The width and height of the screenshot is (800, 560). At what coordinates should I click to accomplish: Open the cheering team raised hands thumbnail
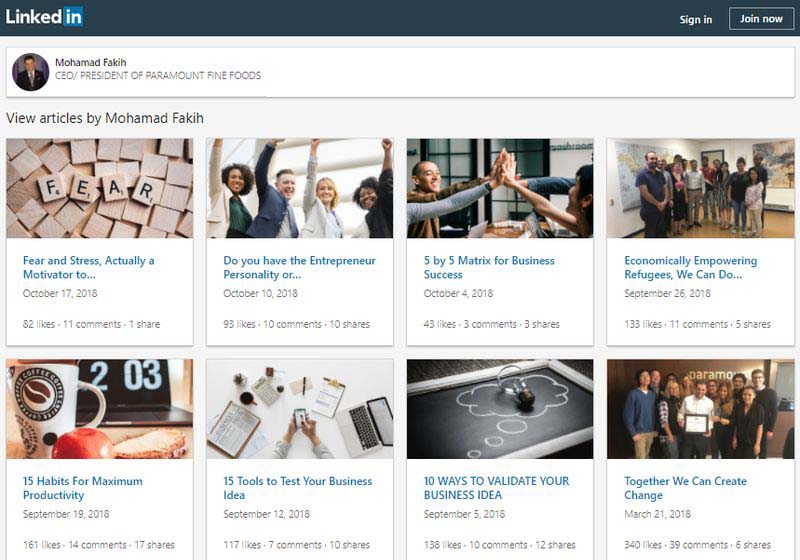(299, 188)
